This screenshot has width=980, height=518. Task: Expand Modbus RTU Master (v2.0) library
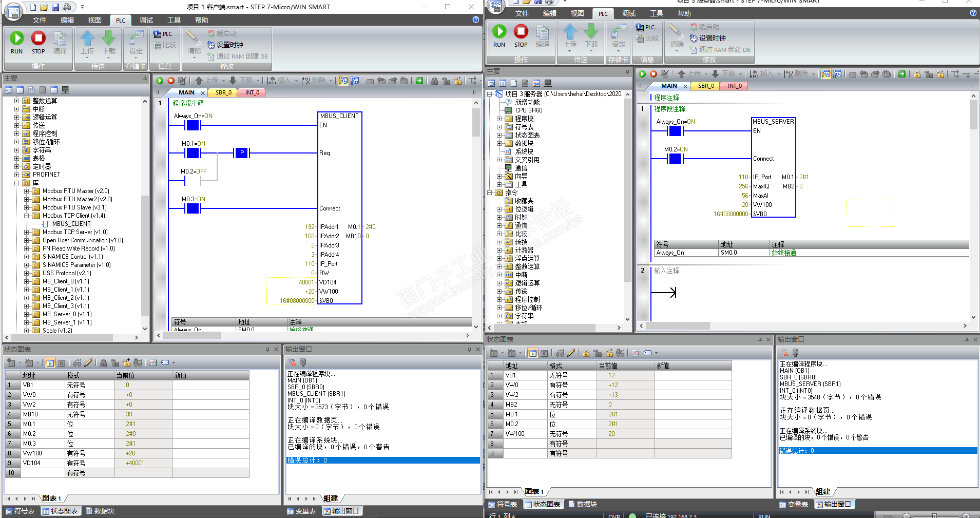[x=26, y=191]
